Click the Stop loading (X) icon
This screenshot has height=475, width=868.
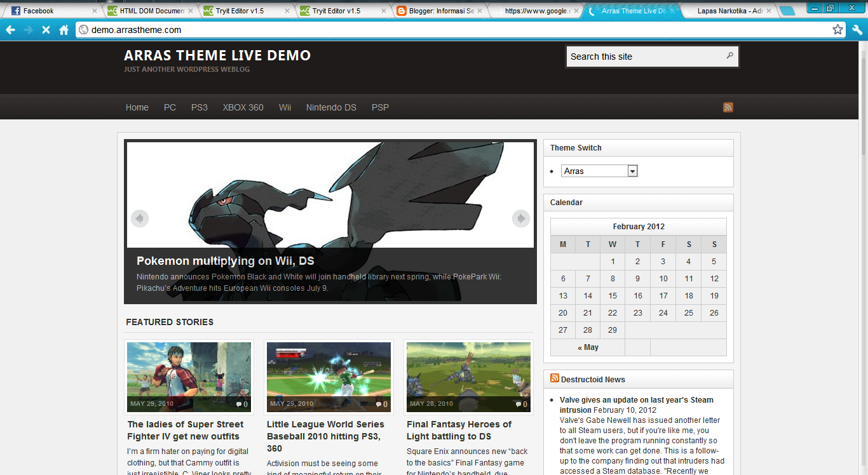point(45,29)
